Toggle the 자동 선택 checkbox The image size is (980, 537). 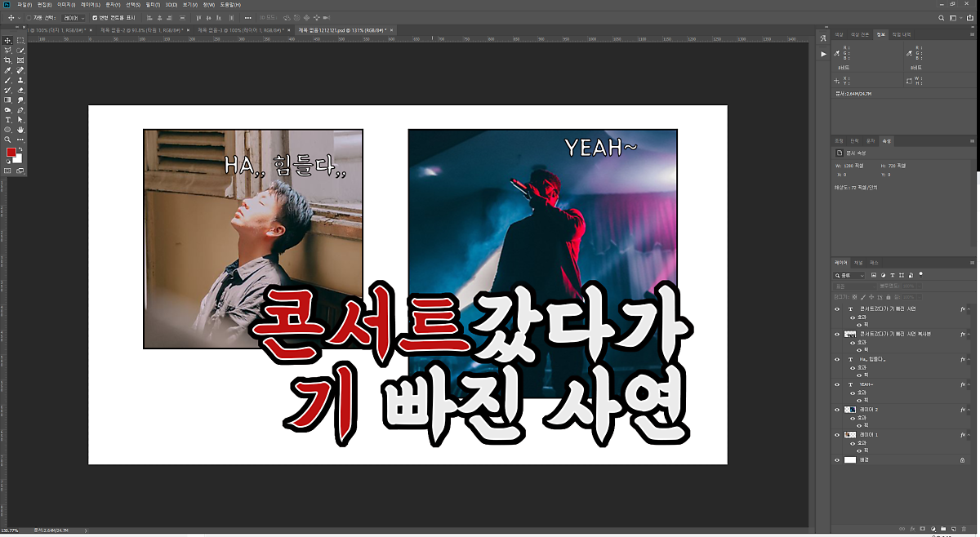(x=29, y=17)
